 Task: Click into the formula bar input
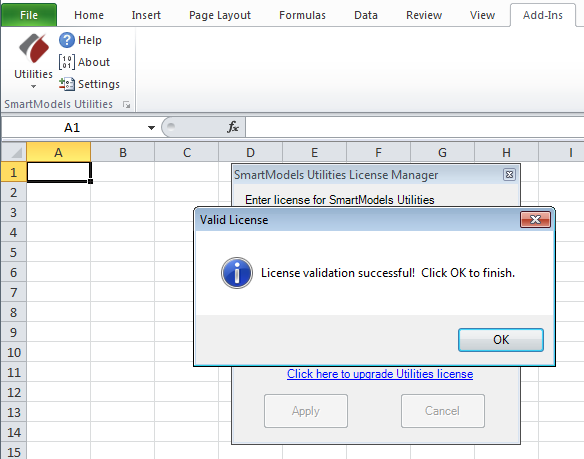click(x=414, y=127)
